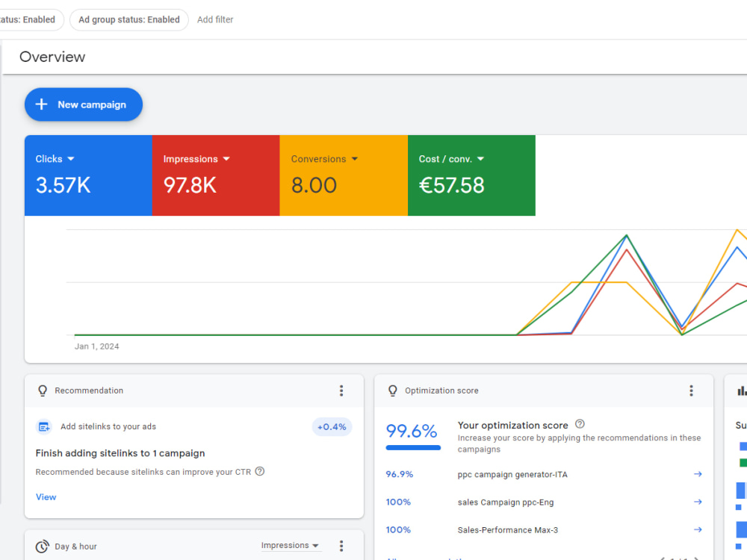Open Day & hour card three-dot menu
The height and width of the screenshot is (560, 747).
pyautogui.click(x=341, y=546)
